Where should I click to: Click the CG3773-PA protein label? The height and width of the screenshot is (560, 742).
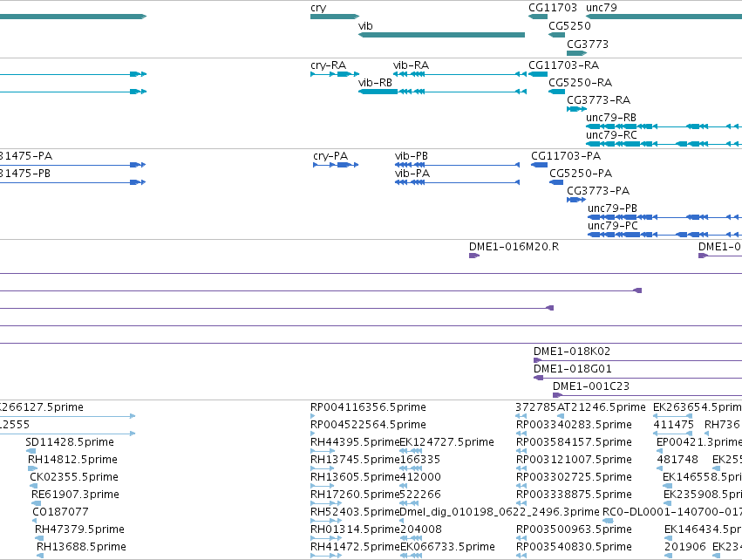(x=598, y=191)
